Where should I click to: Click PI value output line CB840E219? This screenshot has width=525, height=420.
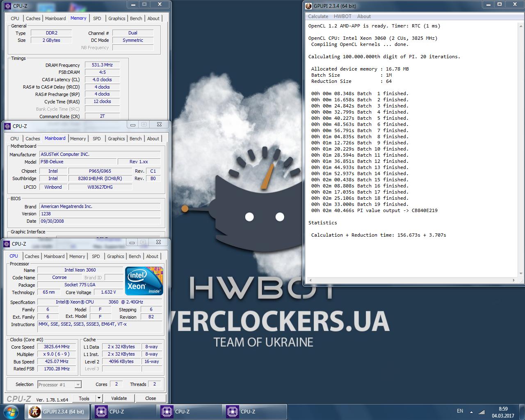click(x=374, y=210)
